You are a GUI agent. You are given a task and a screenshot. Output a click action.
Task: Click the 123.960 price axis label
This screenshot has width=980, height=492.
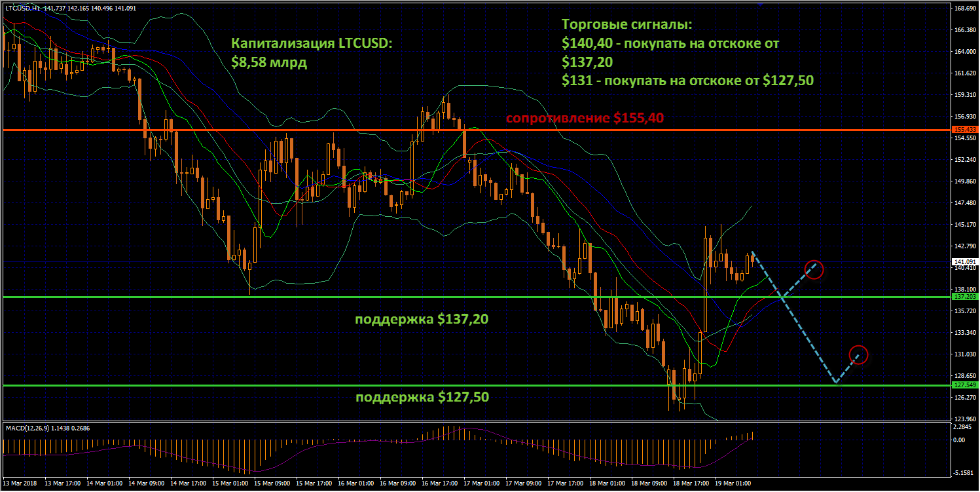tap(966, 419)
